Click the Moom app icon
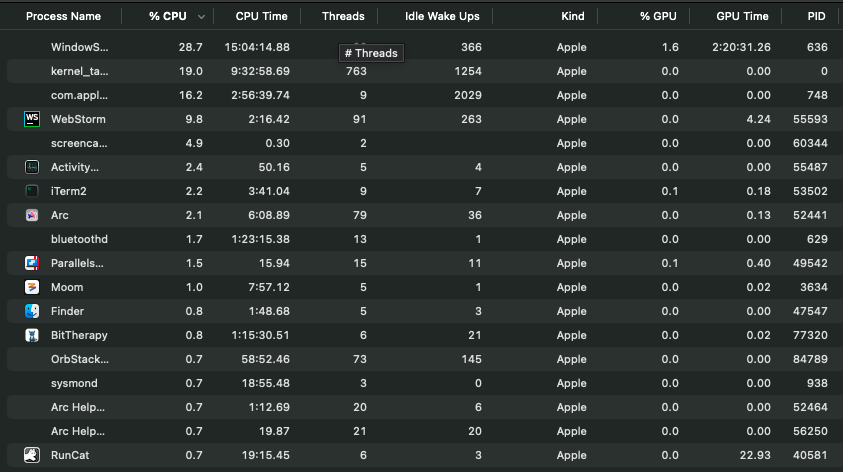843x472 pixels. point(32,287)
